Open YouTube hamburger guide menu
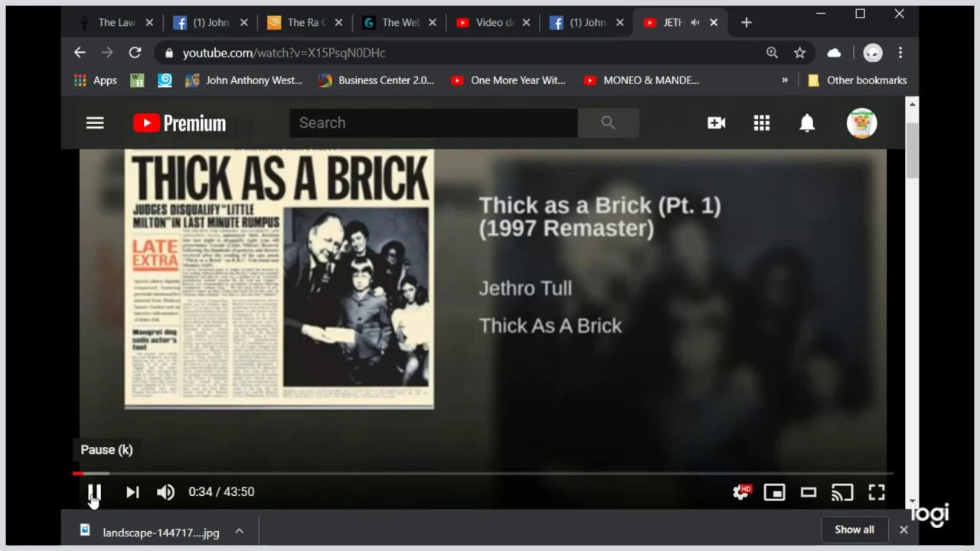 click(95, 122)
